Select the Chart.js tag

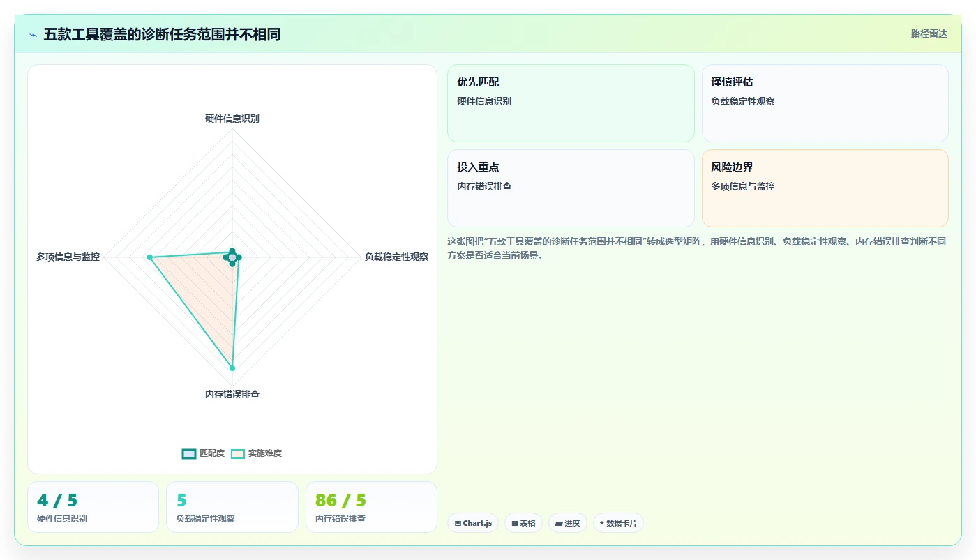click(473, 523)
